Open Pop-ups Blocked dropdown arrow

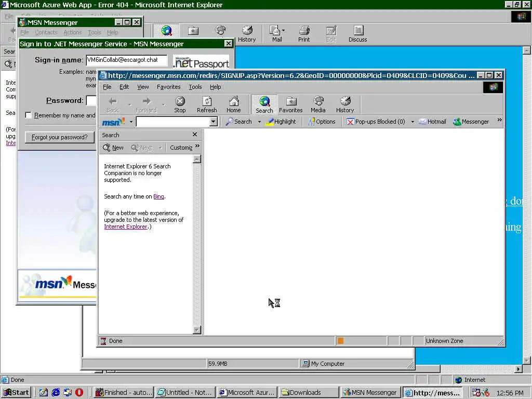point(413,122)
